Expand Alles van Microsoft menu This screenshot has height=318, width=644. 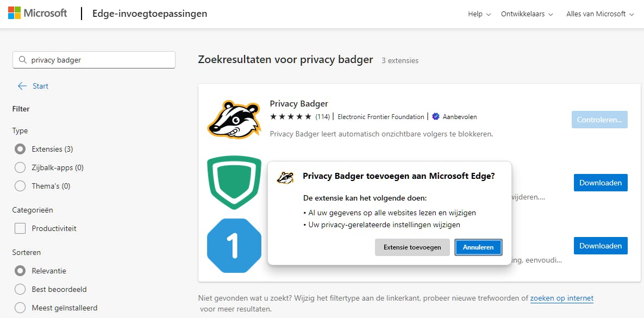(x=600, y=14)
